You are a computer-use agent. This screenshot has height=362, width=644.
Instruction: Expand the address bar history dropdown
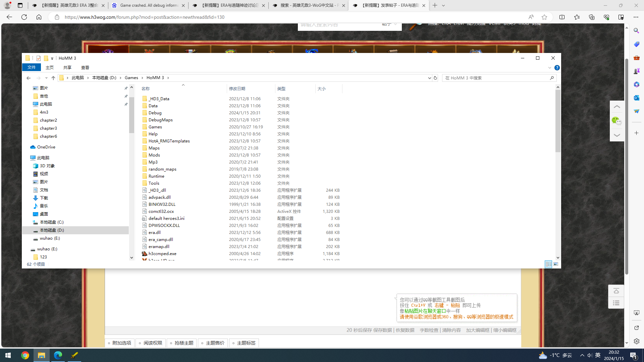coord(429,78)
